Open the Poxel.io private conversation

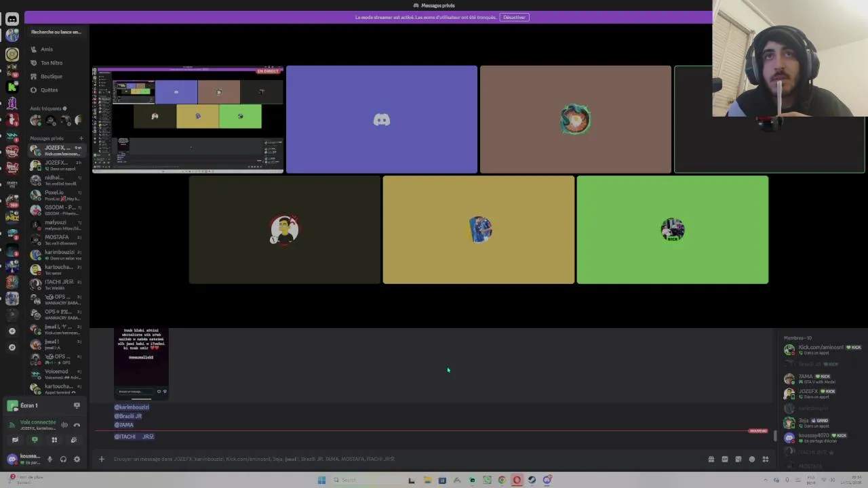tap(56, 195)
